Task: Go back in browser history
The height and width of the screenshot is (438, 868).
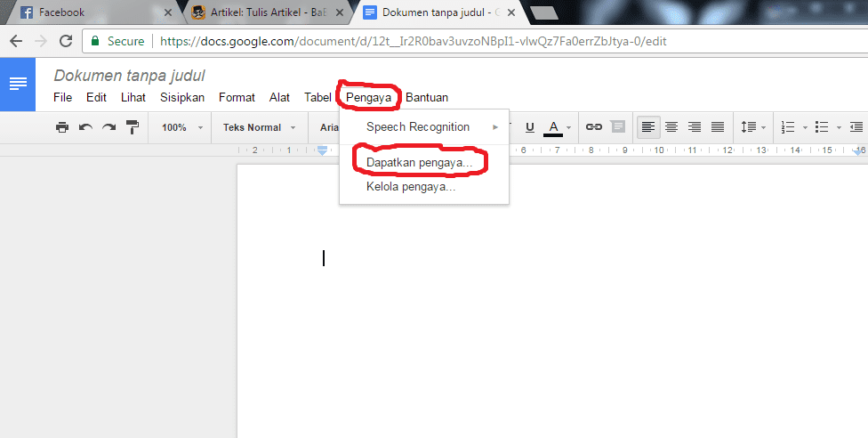Action: click(x=16, y=41)
